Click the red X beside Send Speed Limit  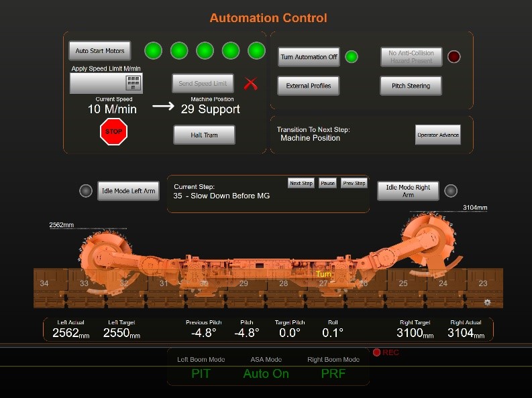tap(251, 84)
